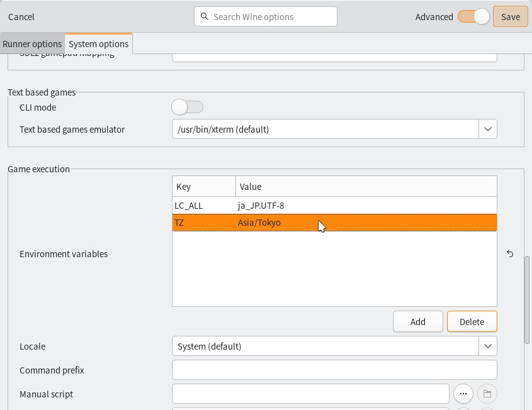Click the Command prefix text field
This screenshot has width=532, height=410.
pyautogui.click(x=334, y=370)
